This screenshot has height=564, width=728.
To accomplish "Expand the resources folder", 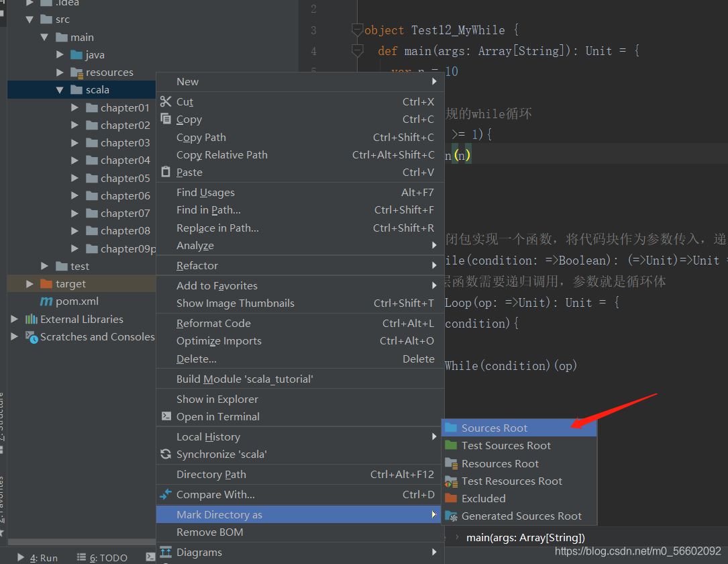I will pyautogui.click(x=60, y=72).
